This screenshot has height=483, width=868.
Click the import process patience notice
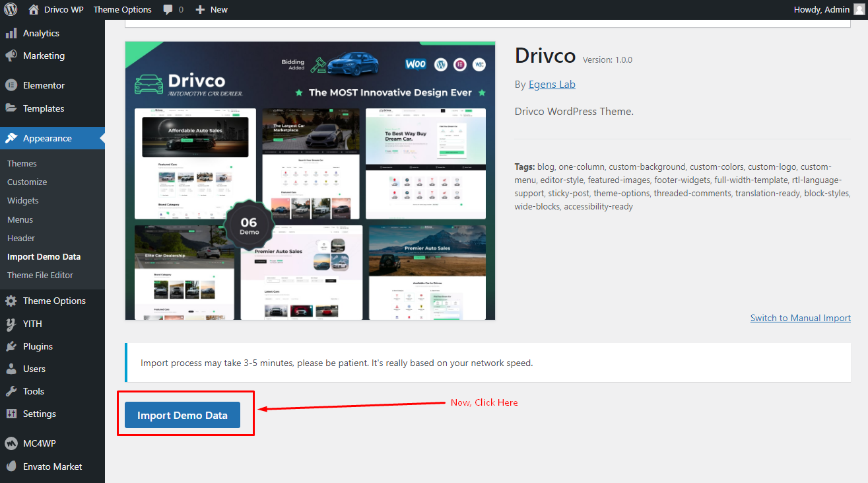tap(337, 363)
